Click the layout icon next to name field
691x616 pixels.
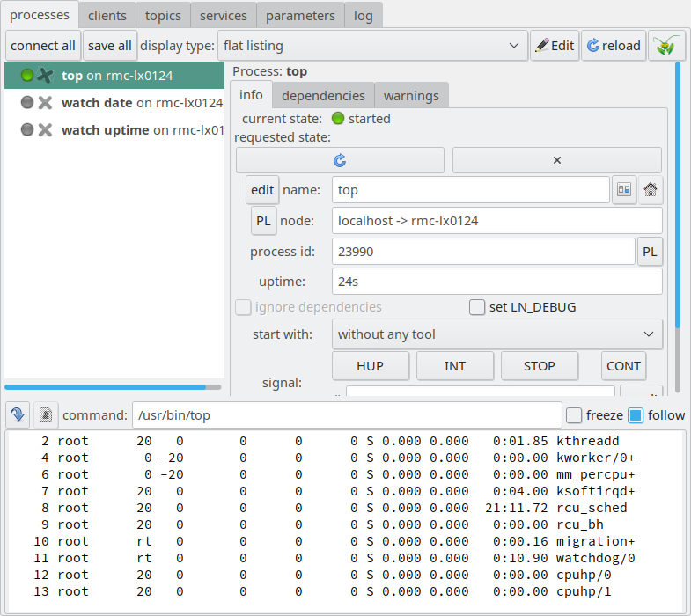tap(624, 190)
